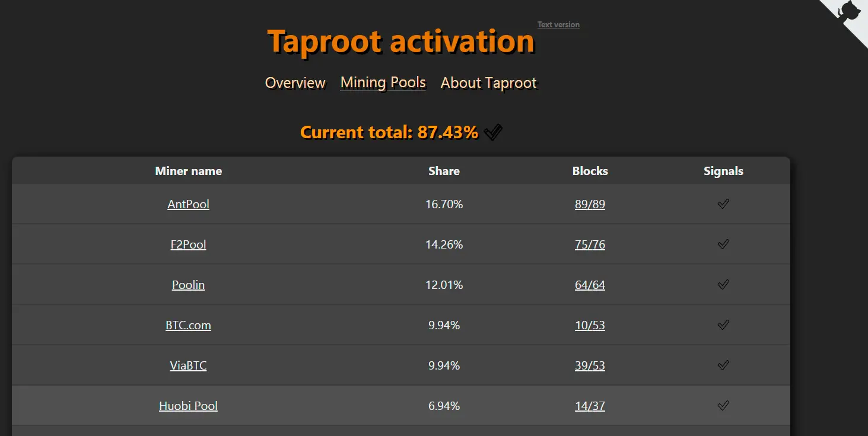Switch to the Overview tab
868x436 pixels.
point(295,83)
